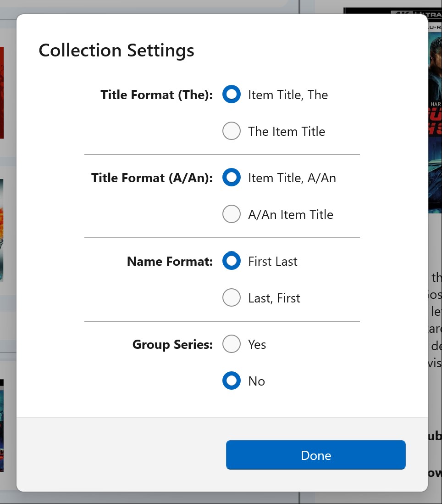The width and height of the screenshot is (442, 504).
Task: Click the "Group Series:" label
Action: click(172, 344)
